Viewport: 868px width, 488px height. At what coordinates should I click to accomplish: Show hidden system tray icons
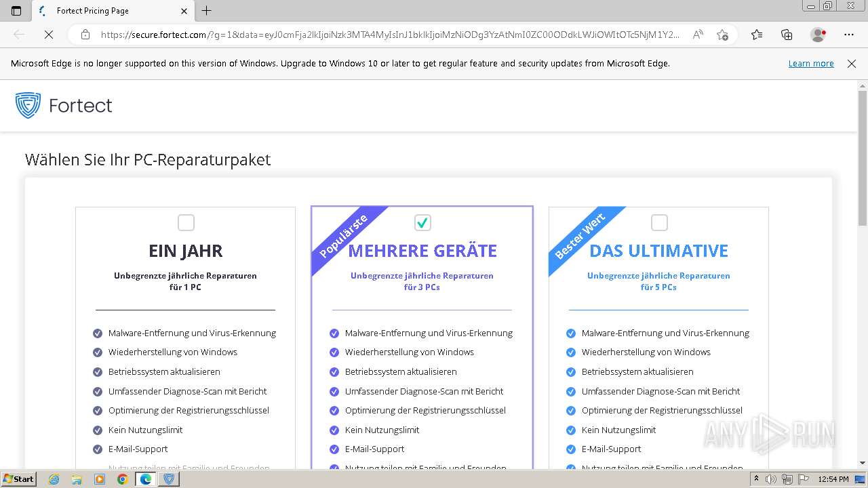click(756, 479)
